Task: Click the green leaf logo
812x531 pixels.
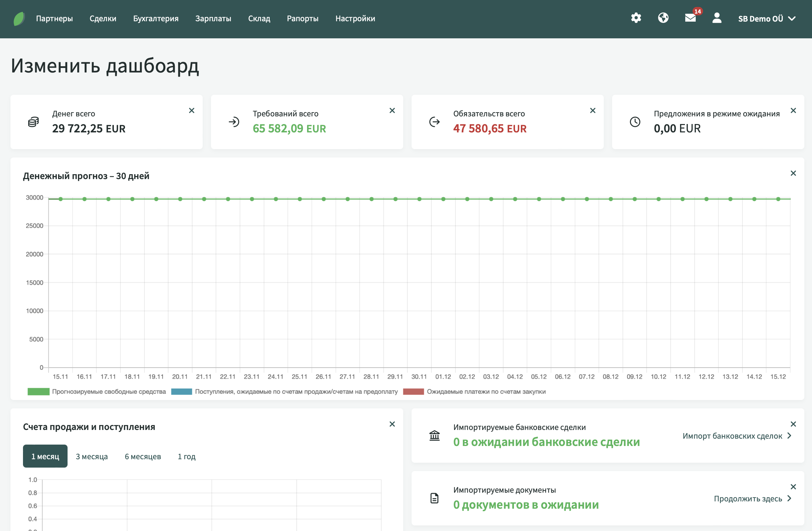Action: pos(19,18)
